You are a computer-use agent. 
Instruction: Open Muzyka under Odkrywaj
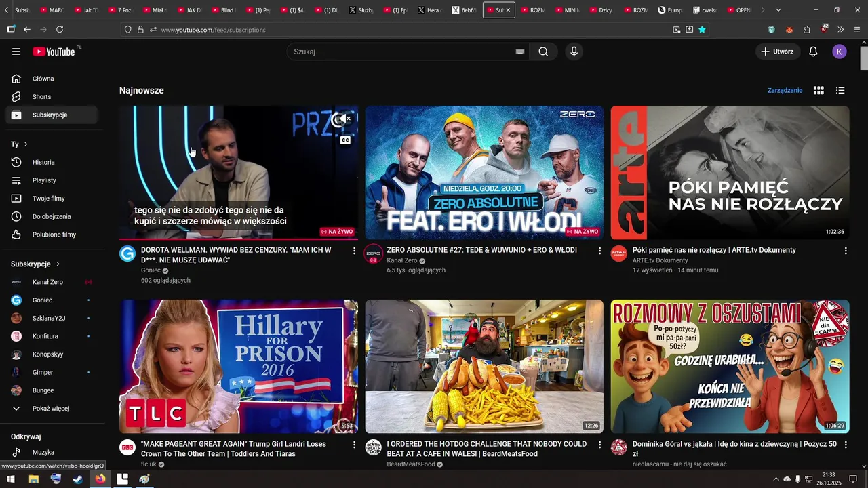click(52, 453)
